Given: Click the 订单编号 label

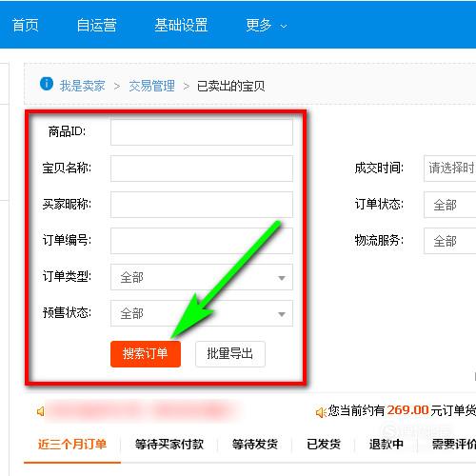Looking at the screenshot, I should 67,240.
